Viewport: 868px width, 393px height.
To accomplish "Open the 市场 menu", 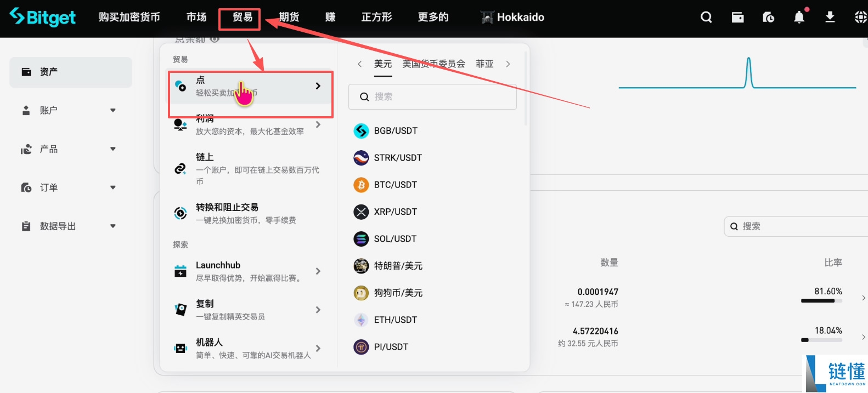I will pyautogui.click(x=196, y=17).
